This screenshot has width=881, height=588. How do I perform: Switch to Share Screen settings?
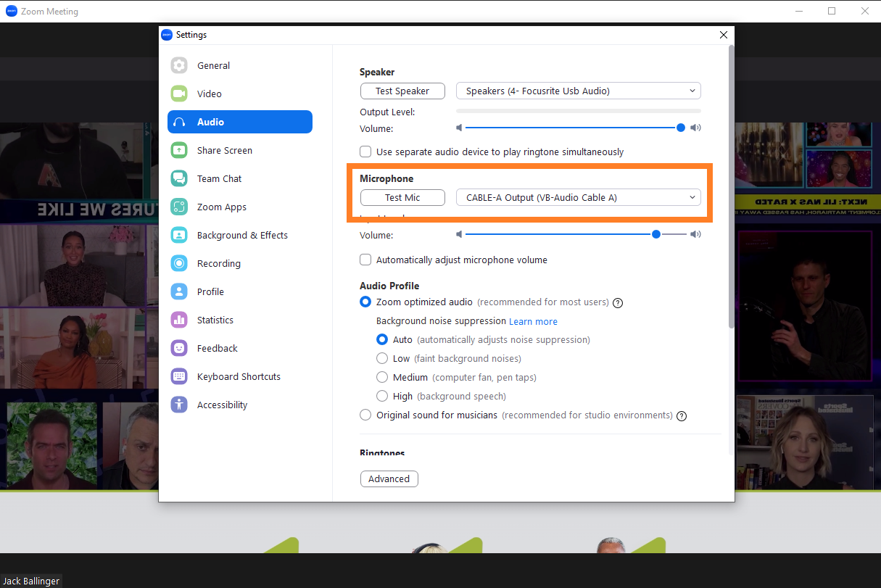[240, 150]
